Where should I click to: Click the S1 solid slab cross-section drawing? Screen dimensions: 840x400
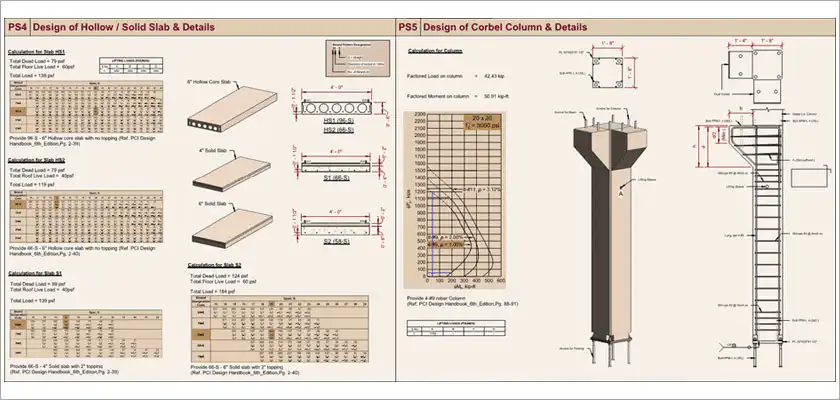[335, 166]
